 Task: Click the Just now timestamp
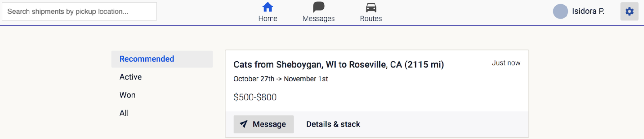pyautogui.click(x=506, y=63)
